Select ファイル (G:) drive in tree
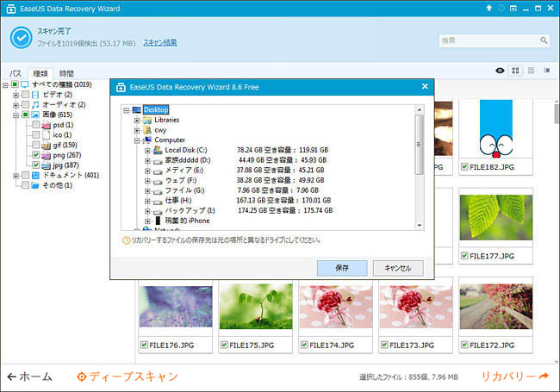 click(184, 190)
